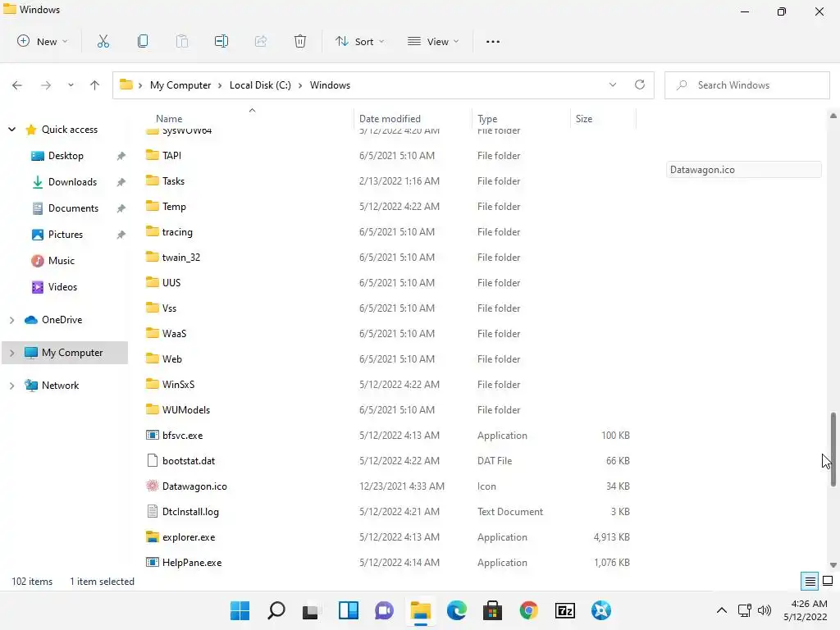Select the Temp folder
Screen dimensions: 840x630
pyautogui.click(x=174, y=206)
